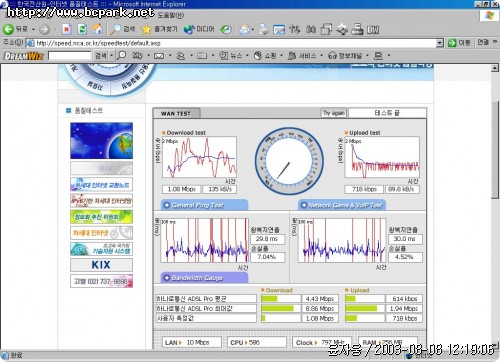The height and width of the screenshot is (362, 500).
Task: Open the 정보화추진위원회 green banner
Action: pyautogui.click(x=101, y=217)
